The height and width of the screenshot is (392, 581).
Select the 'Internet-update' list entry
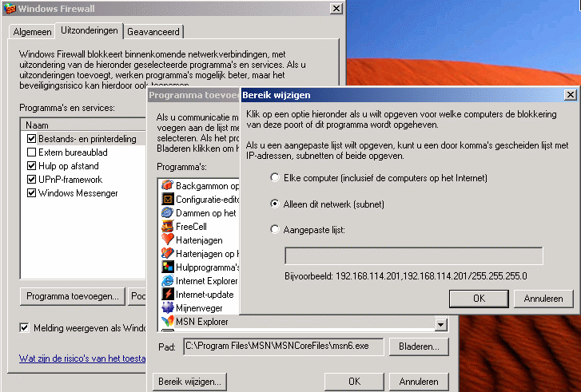tap(205, 295)
